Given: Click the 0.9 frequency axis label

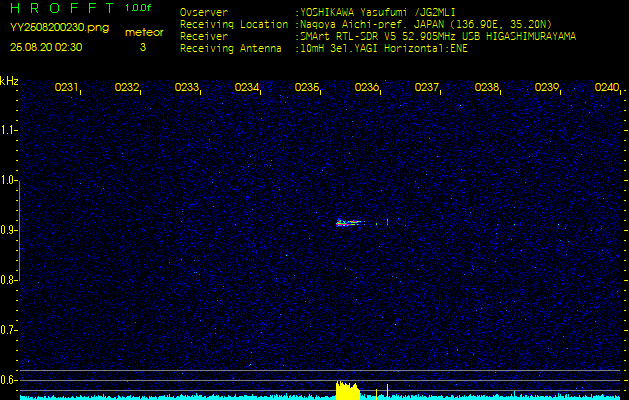Looking at the screenshot, I should [x=8, y=230].
